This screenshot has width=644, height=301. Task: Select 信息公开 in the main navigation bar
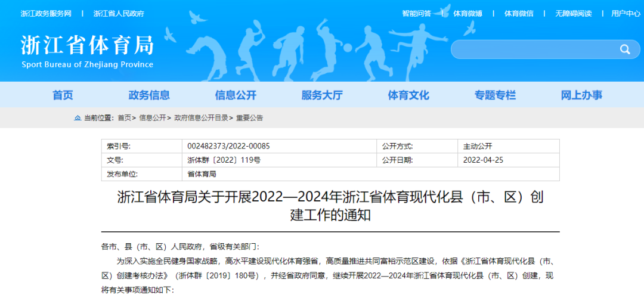point(236,95)
